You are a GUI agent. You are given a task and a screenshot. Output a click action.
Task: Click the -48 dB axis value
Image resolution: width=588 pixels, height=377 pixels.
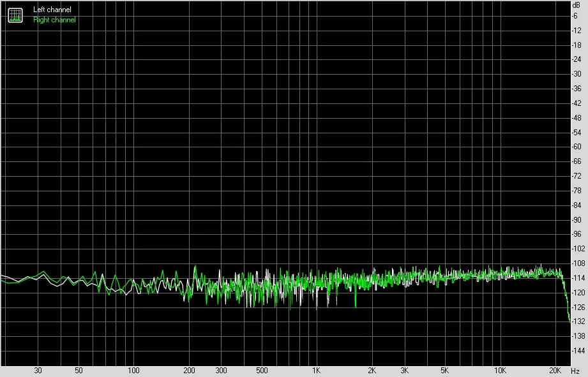[577, 117]
